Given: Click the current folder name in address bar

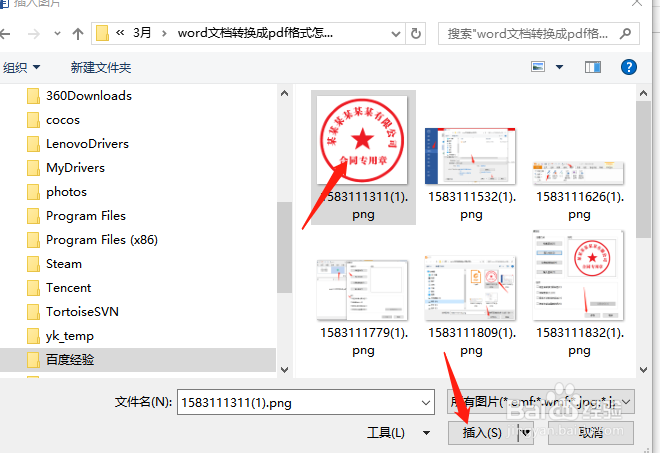Looking at the screenshot, I should point(255,33).
